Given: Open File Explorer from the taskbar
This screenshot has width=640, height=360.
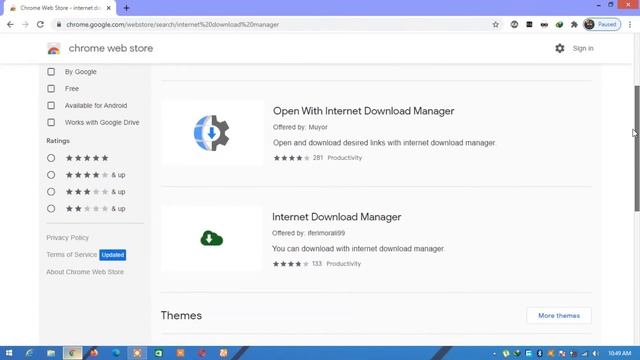Looking at the screenshot, I should pyautogui.click(x=51, y=353).
